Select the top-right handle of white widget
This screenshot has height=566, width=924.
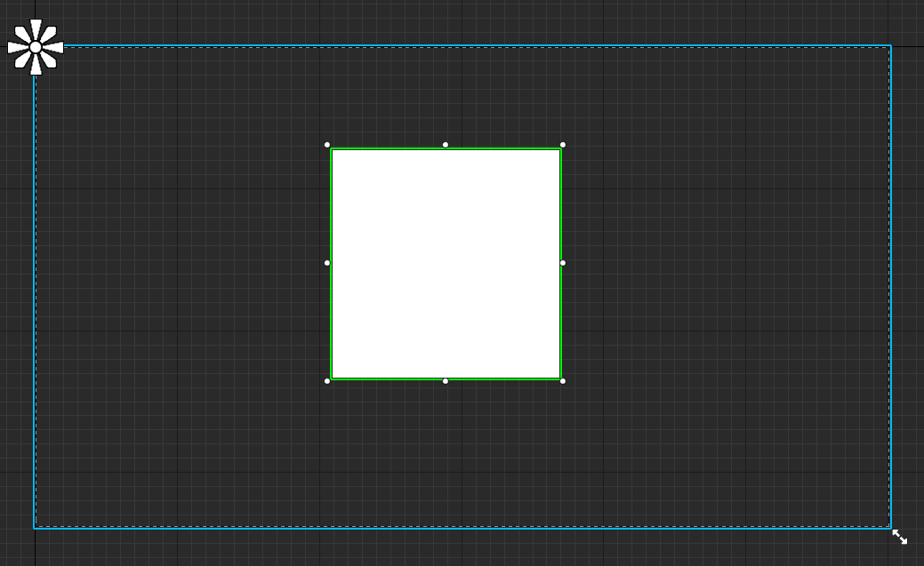click(x=563, y=145)
